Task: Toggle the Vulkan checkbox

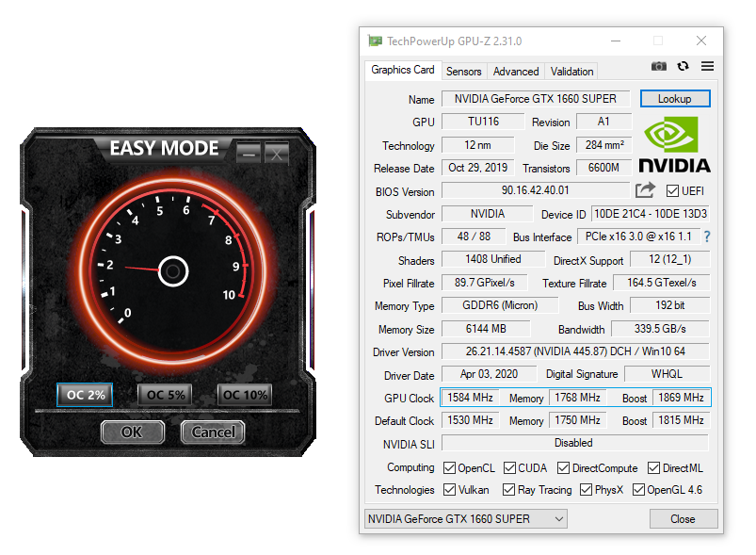Action: pyautogui.click(x=449, y=489)
